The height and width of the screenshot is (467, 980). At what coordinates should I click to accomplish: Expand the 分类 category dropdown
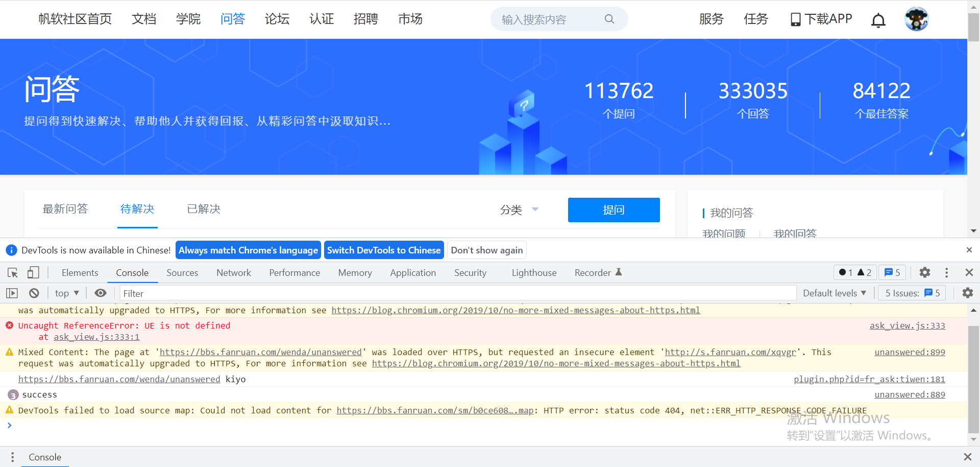point(519,210)
